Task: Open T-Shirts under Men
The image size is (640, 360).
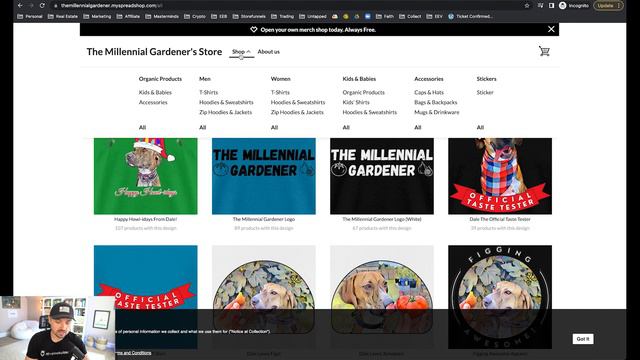Action: click(209, 93)
